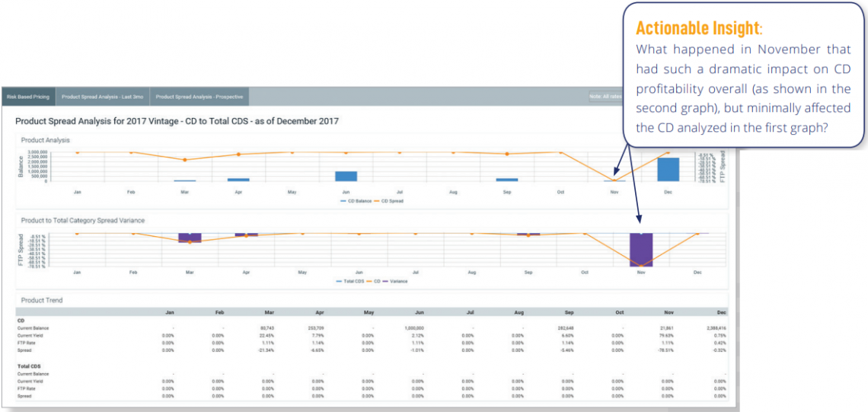Toggle the Variance legend series
The height and width of the screenshot is (412, 868).
[x=397, y=281]
